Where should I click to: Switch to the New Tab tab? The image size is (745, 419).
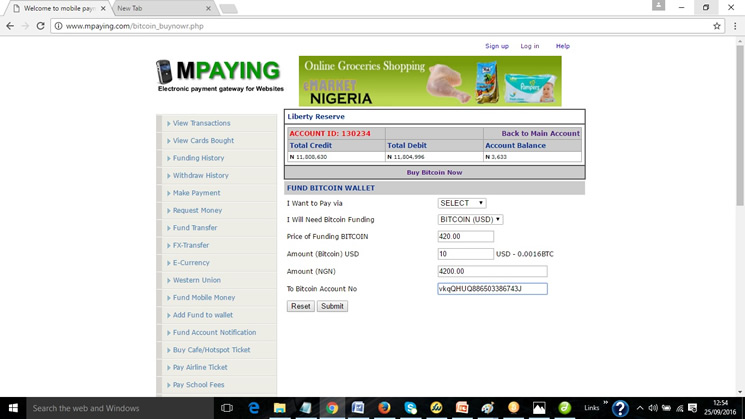pos(162,9)
